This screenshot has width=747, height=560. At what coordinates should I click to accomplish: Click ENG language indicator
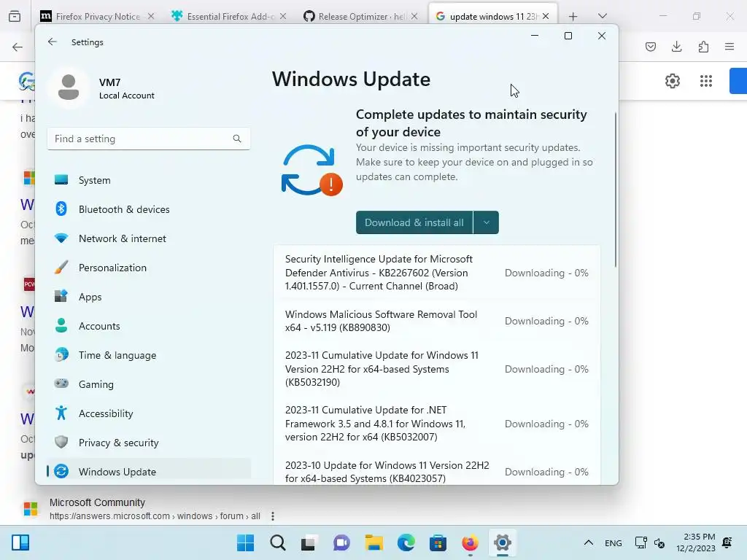point(613,542)
